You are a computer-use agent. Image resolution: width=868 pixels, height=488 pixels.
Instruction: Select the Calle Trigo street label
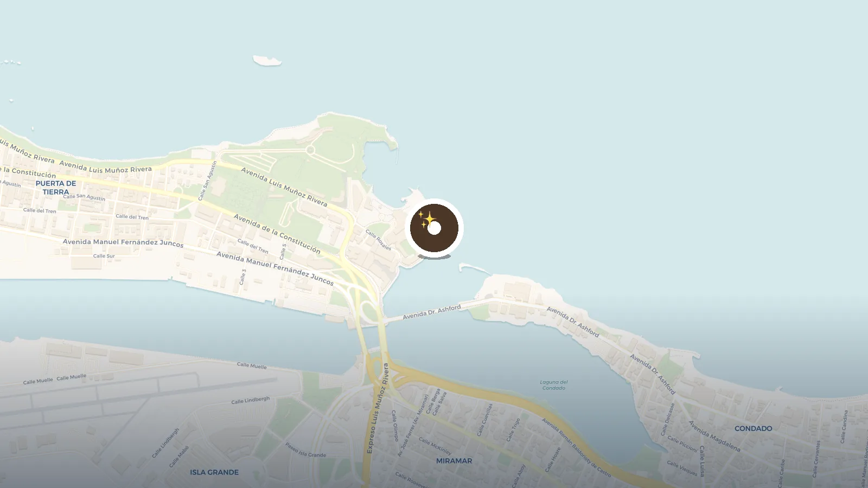click(x=513, y=429)
